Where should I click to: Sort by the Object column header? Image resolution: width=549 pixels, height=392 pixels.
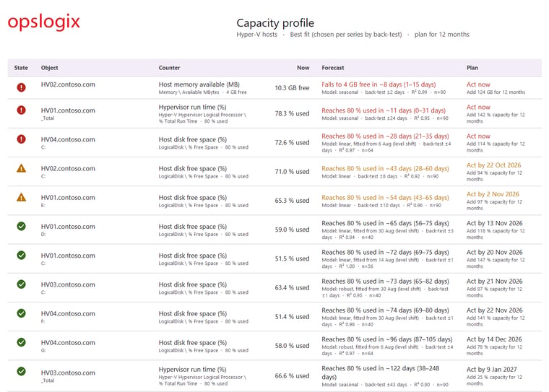49,68
